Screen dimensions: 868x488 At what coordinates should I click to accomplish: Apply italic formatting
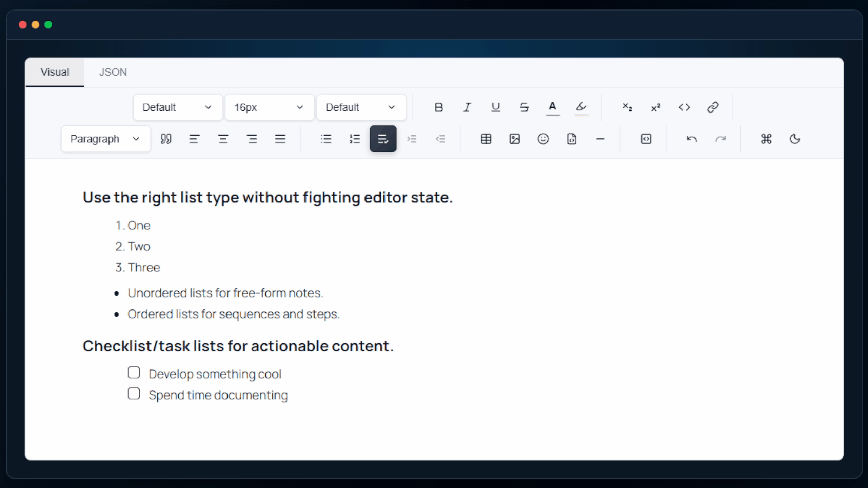(x=467, y=107)
